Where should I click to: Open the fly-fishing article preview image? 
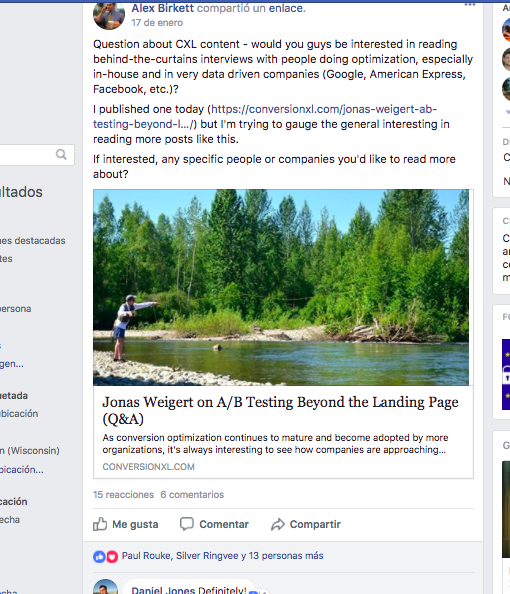point(281,288)
